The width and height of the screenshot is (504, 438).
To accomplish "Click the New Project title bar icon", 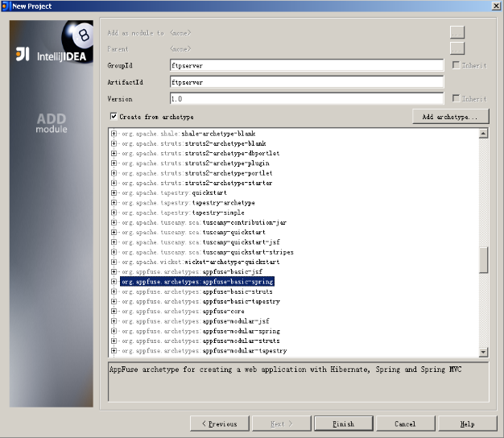I will coord(5,6).
